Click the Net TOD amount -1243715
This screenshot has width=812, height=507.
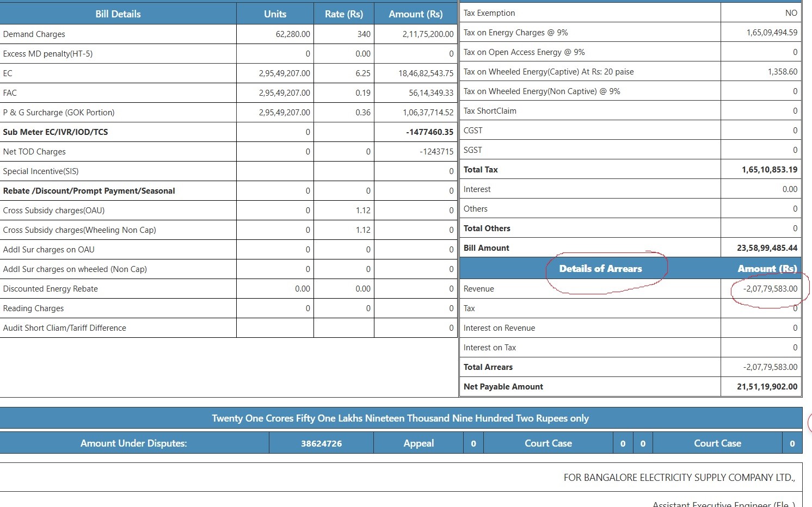coord(436,152)
